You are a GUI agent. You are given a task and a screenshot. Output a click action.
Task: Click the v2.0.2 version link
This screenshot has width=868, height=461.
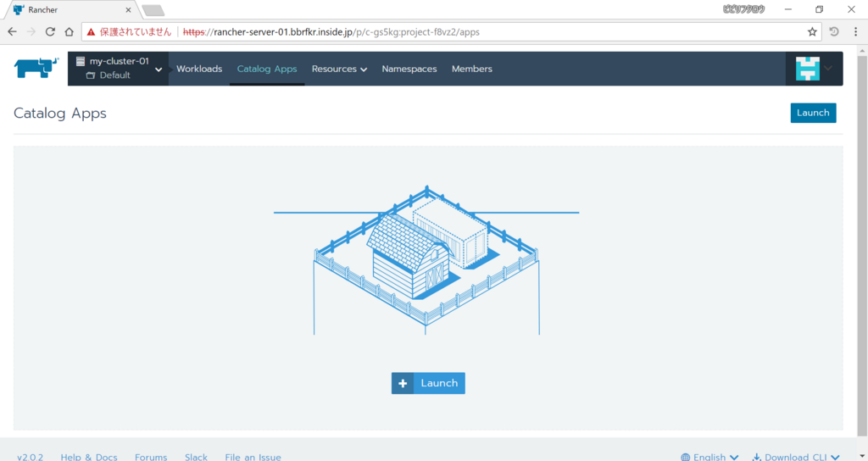tap(30, 457)
